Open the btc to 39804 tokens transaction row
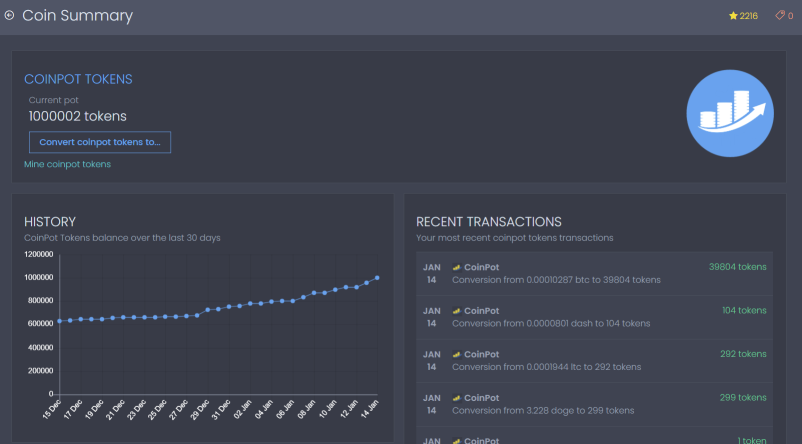The height and width of the screenshot is (444, 802). 594,274
